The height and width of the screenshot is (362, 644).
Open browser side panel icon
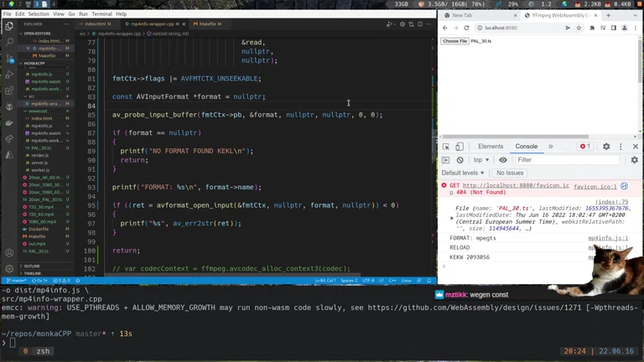[x=613, y=28]
